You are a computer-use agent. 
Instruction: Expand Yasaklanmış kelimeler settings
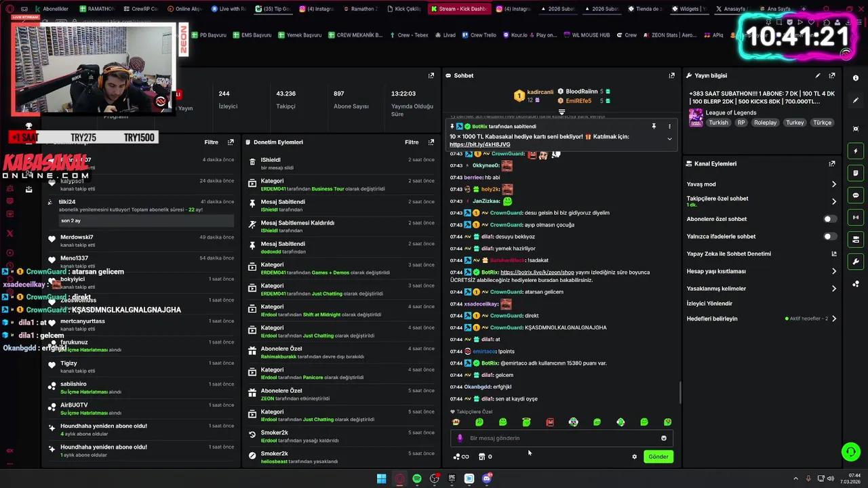(x=834, y=289)
